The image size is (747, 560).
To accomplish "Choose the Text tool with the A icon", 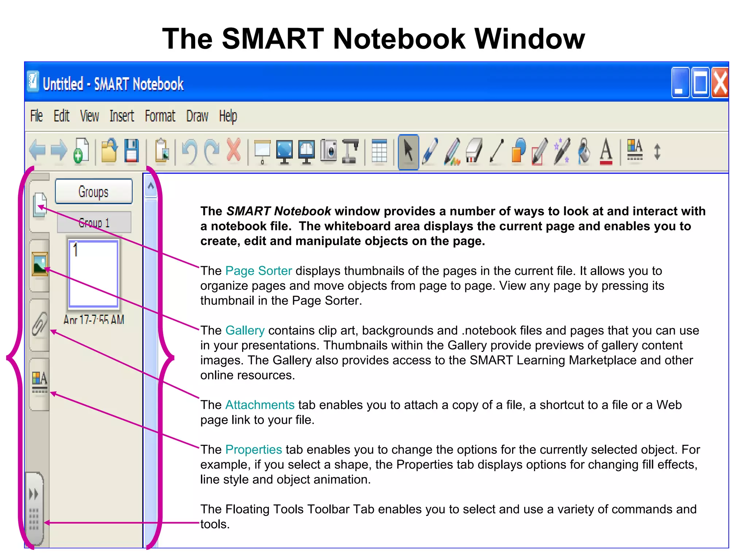I will click(606, 151).
